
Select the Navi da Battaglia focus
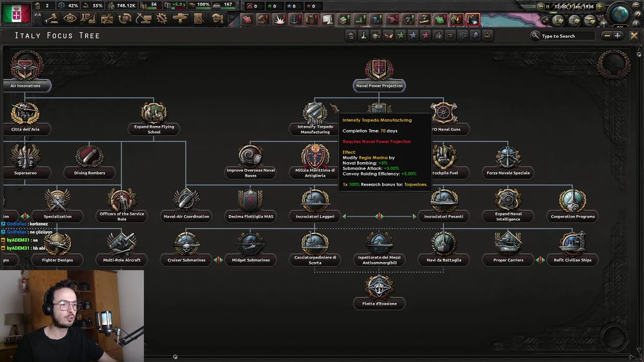444,250
